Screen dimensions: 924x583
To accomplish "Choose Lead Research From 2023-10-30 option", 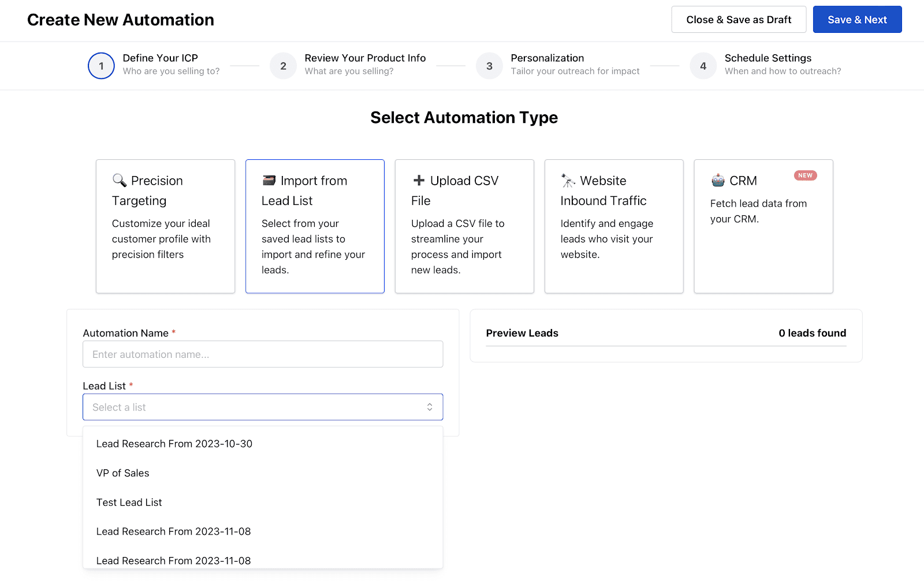I will 263,444.
